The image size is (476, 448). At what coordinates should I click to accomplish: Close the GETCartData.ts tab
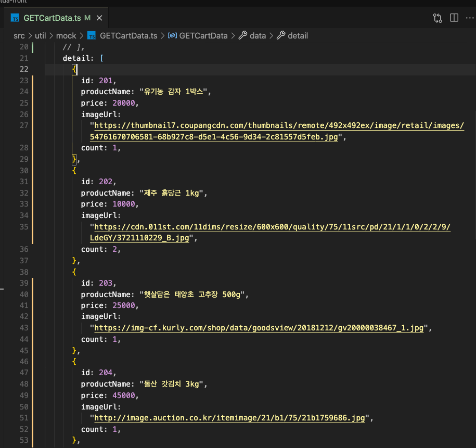(99, 18)
